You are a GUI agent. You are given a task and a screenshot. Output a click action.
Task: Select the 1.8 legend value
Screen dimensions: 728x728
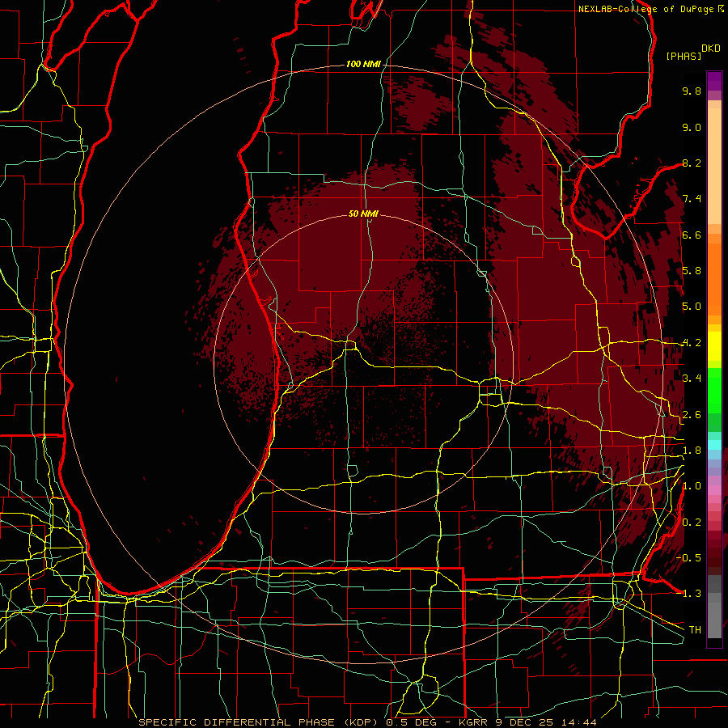point(692,451)
